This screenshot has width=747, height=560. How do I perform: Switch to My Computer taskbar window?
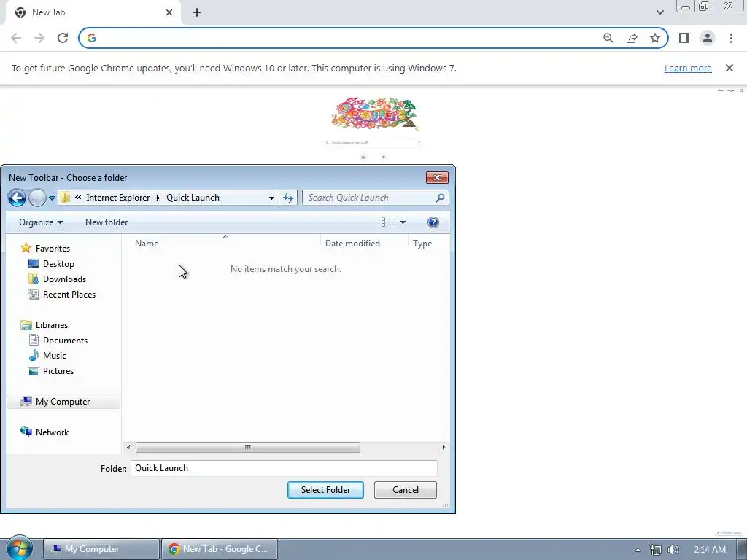coord(101,549)
